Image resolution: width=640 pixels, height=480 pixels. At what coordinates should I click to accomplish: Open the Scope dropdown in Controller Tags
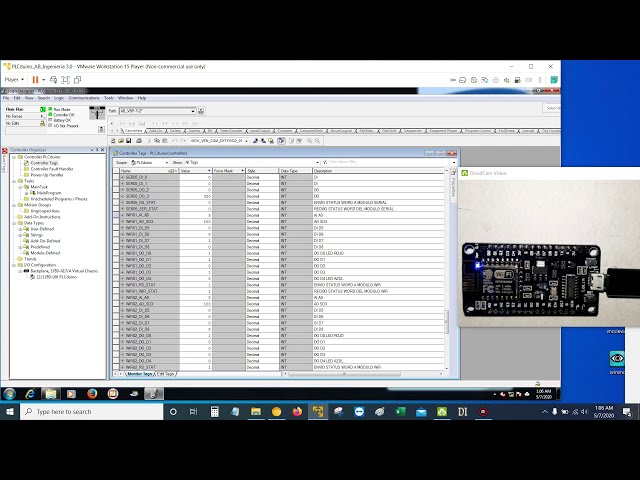coord(167,162)
